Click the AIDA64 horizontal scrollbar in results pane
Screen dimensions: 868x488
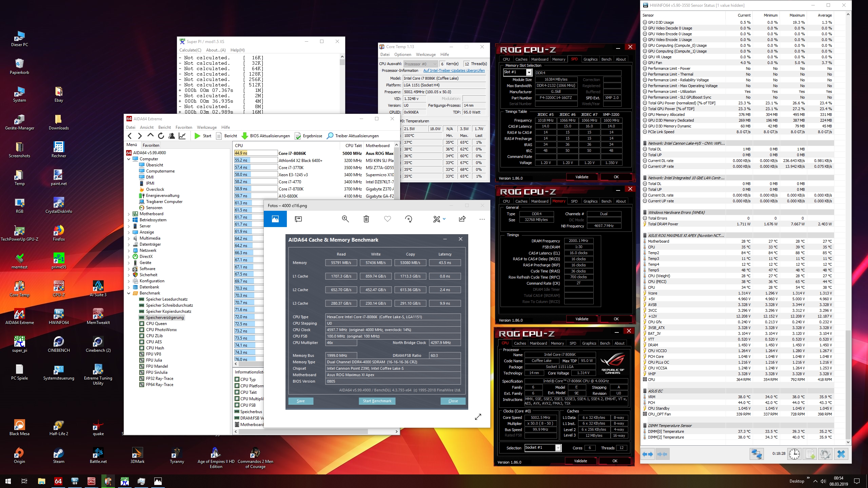303,432
